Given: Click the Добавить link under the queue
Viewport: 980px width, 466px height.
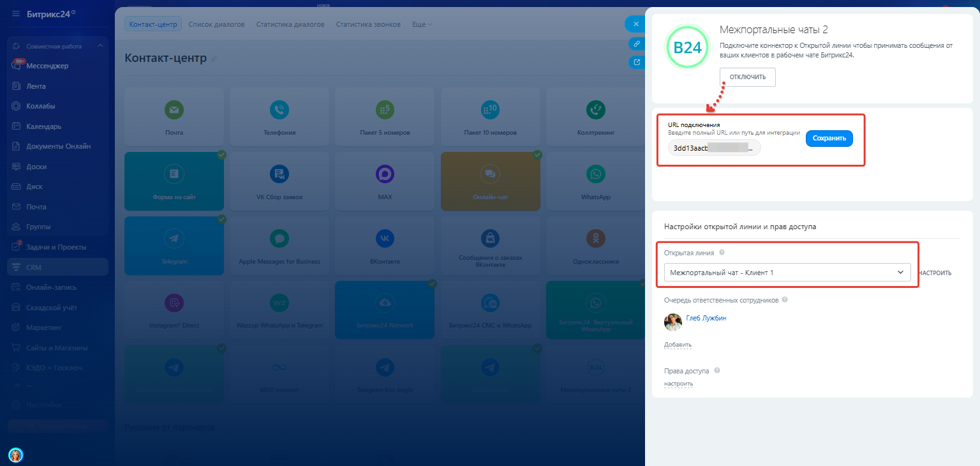Looking at the screenshot, I should pyautogui.click(x=678, y=345).
